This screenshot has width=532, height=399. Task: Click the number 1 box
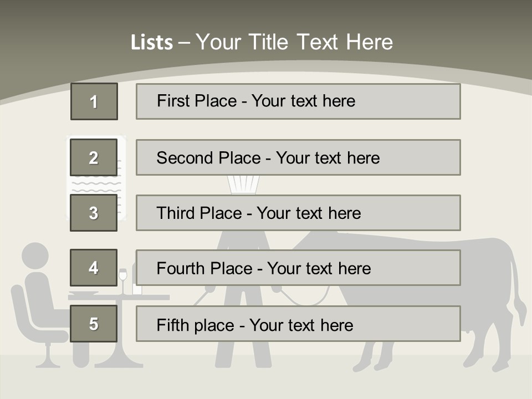click(94, 101)
